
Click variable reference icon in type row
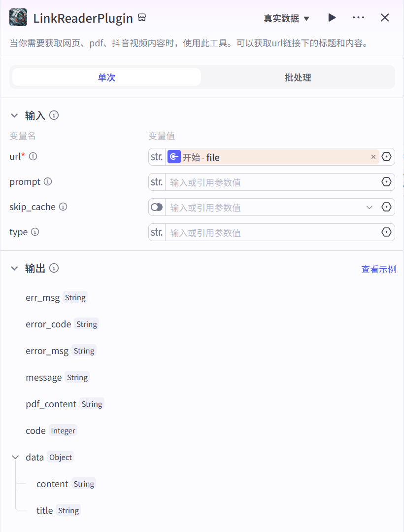click(x=387, y=232)
